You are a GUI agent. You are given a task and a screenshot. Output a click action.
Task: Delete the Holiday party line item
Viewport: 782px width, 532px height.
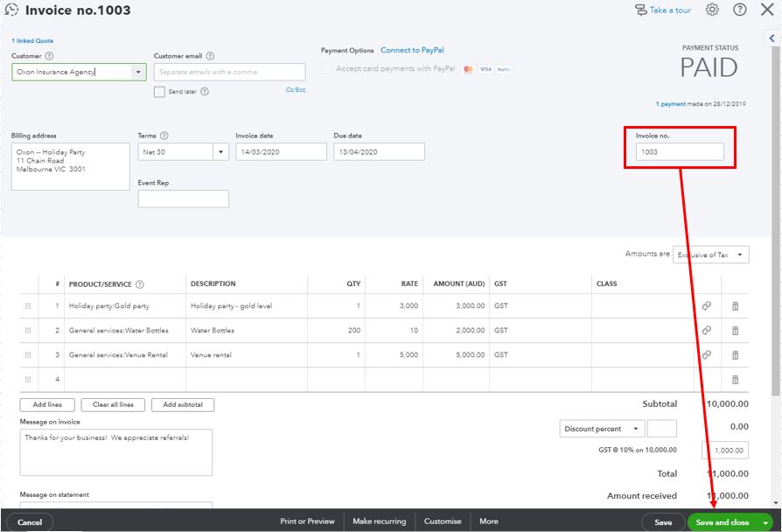pos(735,306)
